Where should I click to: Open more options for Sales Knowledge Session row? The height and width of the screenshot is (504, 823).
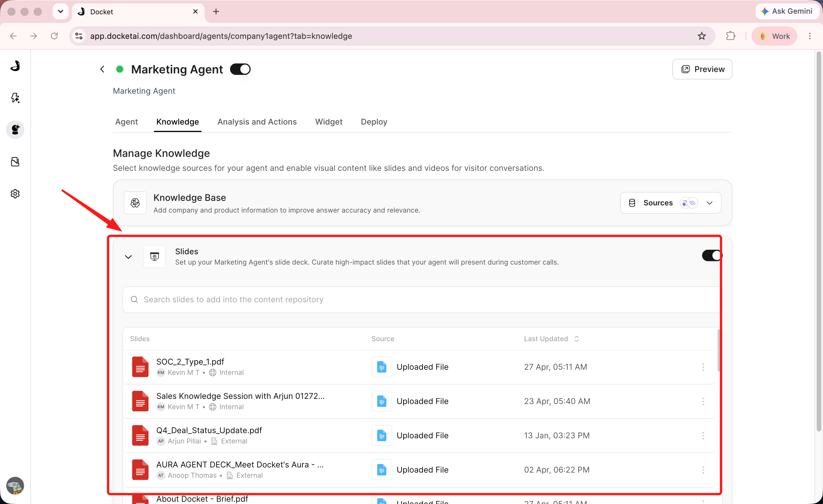click(x=703, y=401)
